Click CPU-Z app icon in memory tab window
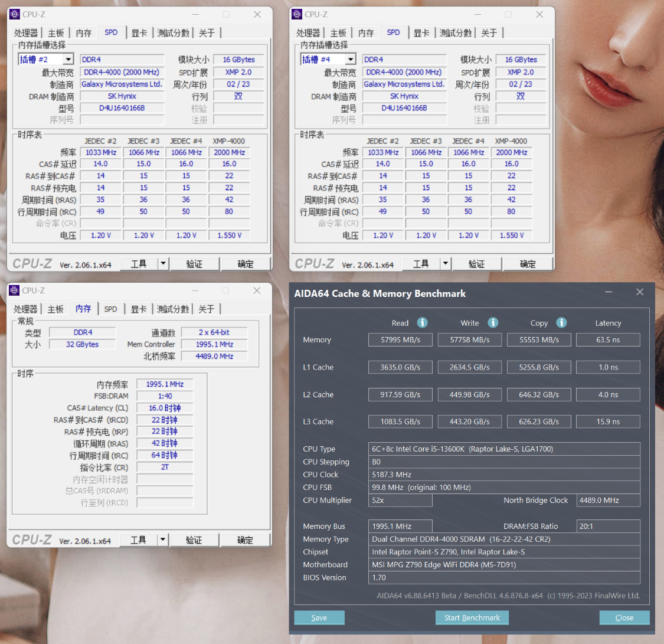664x644 pixels. tap(14, 290)
